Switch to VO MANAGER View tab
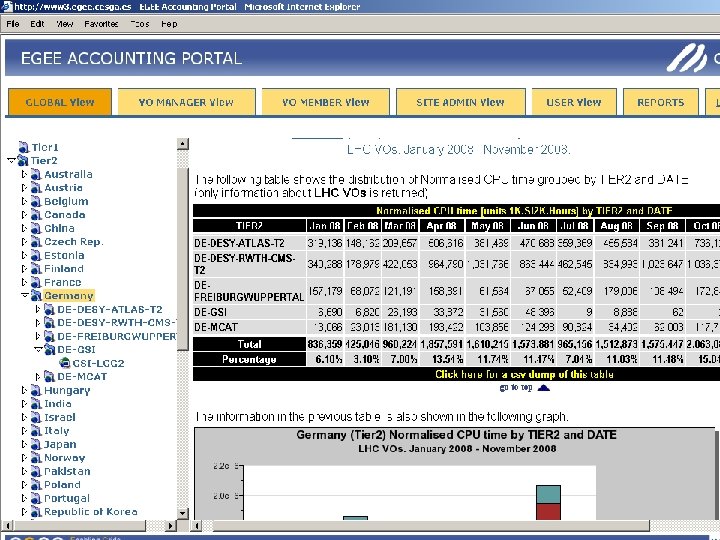This screenshot has height=540, width=720. point(186,102)
